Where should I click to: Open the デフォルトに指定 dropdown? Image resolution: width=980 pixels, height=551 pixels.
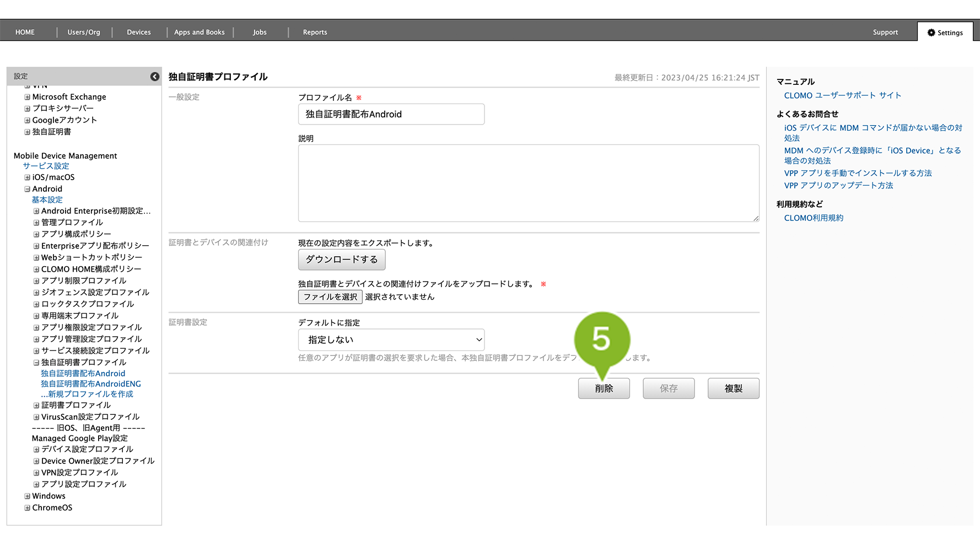391,340
